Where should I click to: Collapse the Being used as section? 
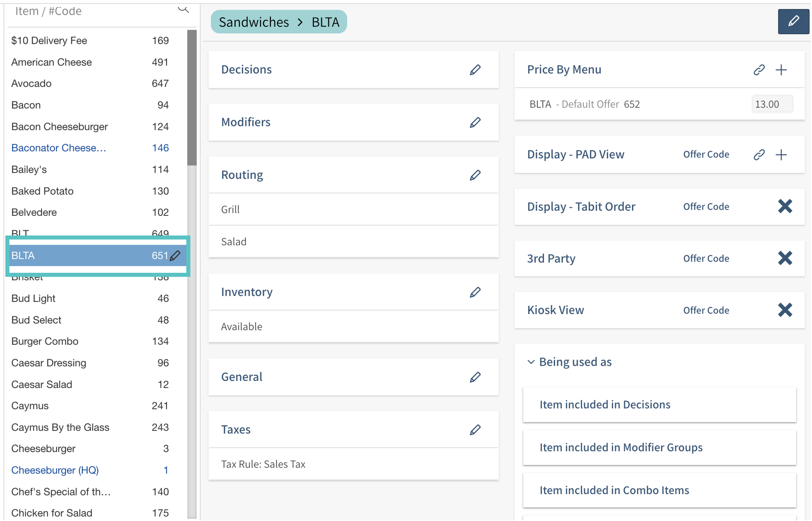[x=531, y=362]
